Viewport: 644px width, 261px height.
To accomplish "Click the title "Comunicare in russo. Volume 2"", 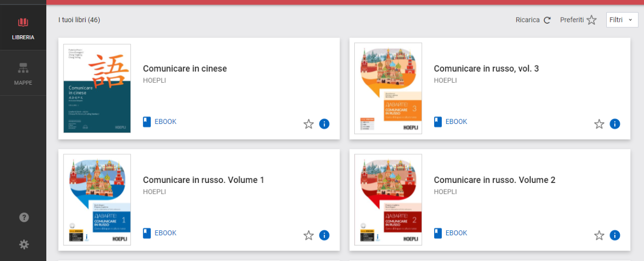I will [495, 180].
